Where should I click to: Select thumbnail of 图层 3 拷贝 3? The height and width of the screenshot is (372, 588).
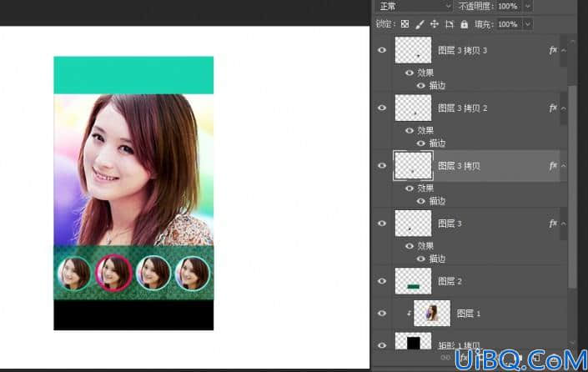click(413, 50)
